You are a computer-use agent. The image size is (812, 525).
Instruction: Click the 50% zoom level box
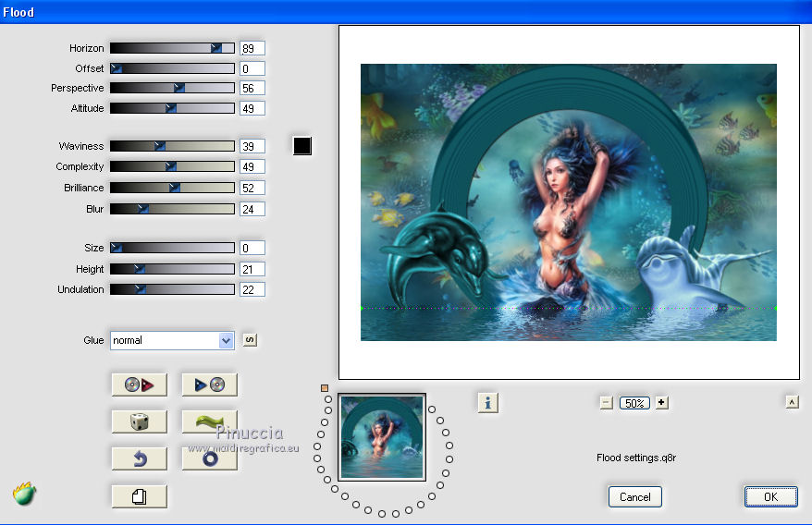point(634,403)
